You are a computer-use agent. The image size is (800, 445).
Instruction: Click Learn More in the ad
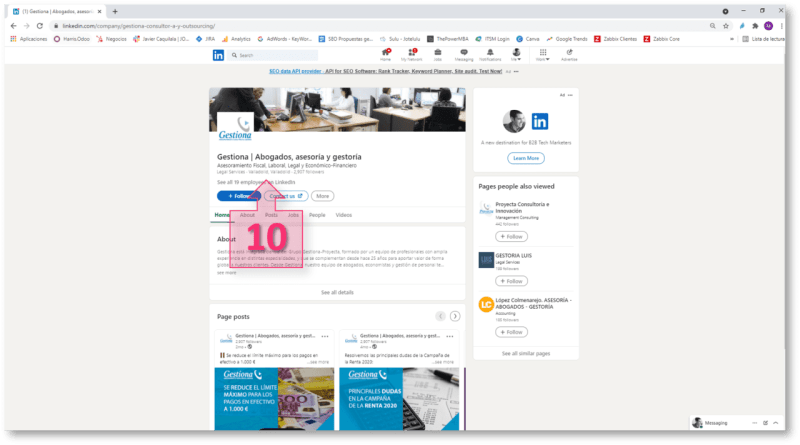tap(526, 158)
